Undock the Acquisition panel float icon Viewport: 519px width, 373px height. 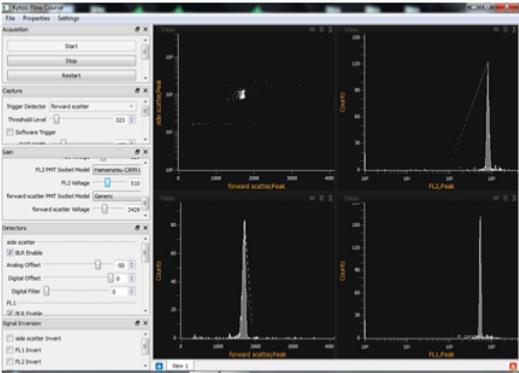137,29
